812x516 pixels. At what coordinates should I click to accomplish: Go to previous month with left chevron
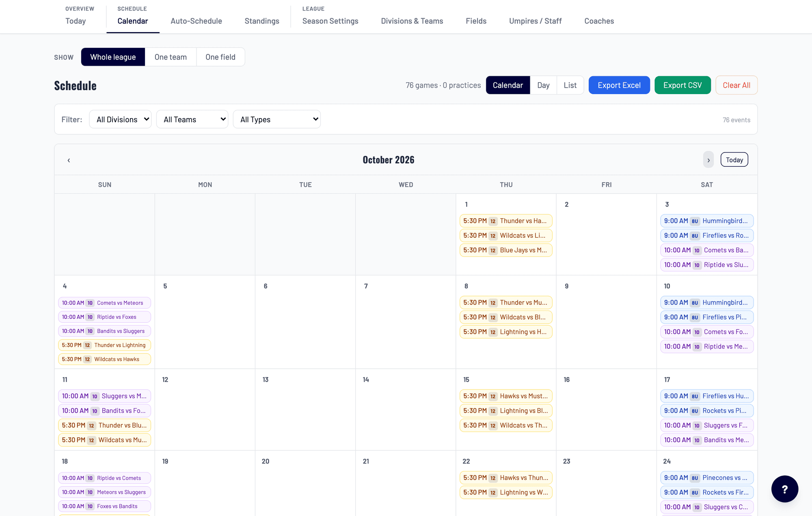point(69,160)
